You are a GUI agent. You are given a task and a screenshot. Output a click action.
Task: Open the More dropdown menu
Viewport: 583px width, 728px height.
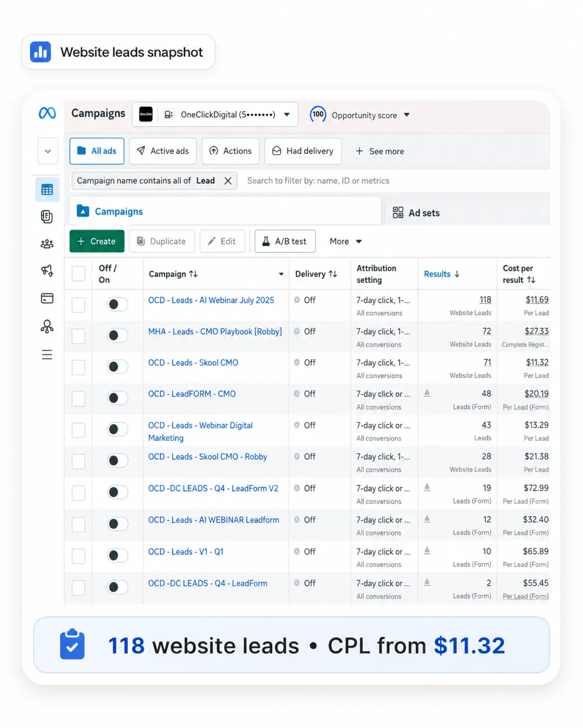(346, 241)
